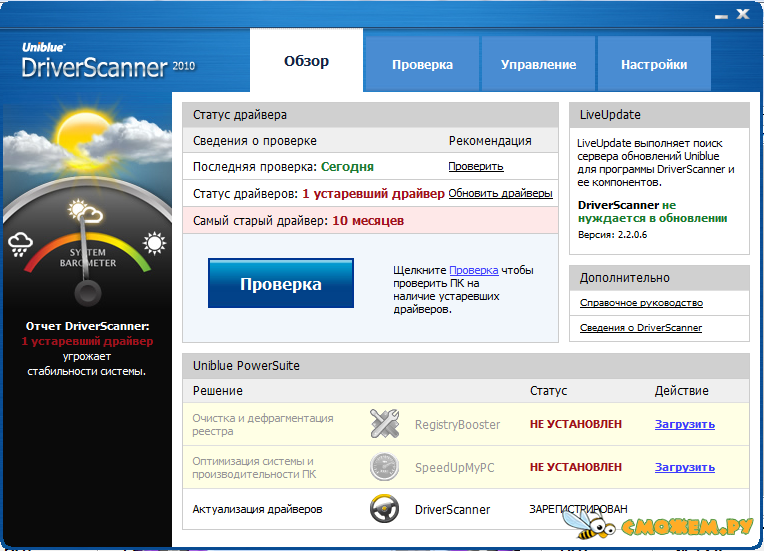764x551 pixels.
Task: Click the 'Действие' column header
Action: (681, 391)
